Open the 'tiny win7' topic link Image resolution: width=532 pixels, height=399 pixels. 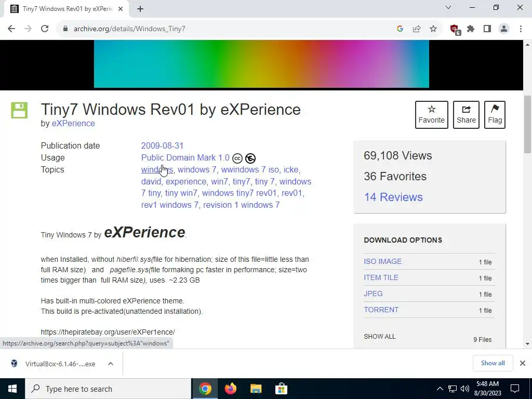[x=181, y=193]
